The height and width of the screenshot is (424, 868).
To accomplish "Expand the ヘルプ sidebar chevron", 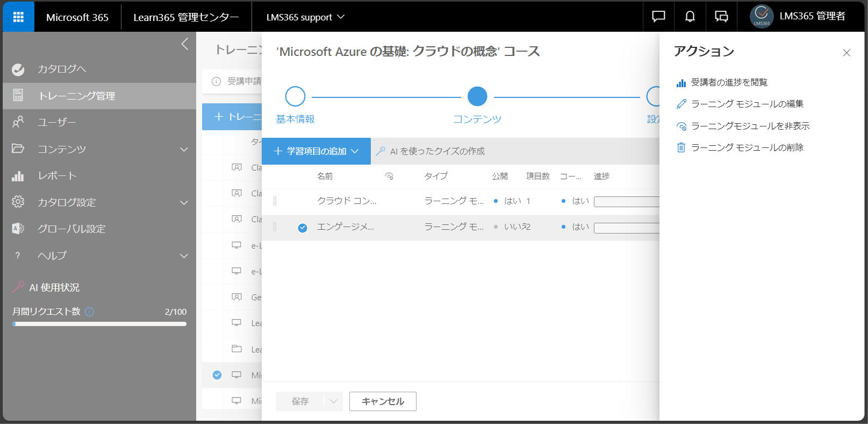I will pyautogui.click(x=184, y=256).
